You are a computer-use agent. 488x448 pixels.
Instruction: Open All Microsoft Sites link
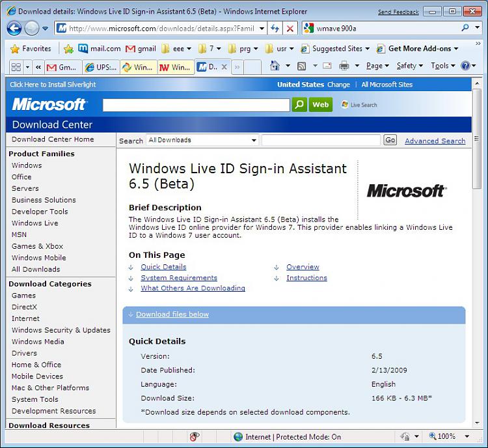[387, 85]
